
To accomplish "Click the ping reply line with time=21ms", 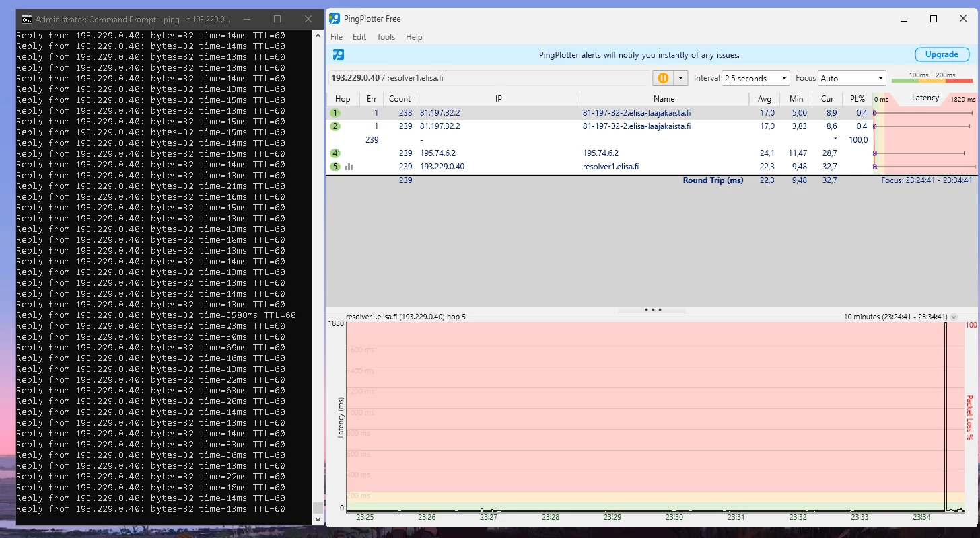I will point(150,186).
